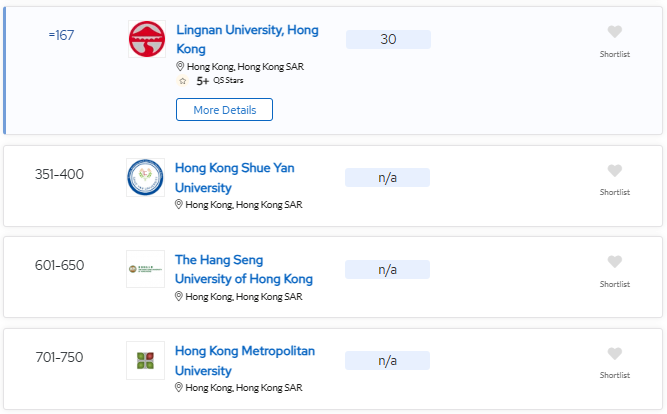
Task: Open Hong Kong Shue Yan University logo
Action: pos(145,177)
